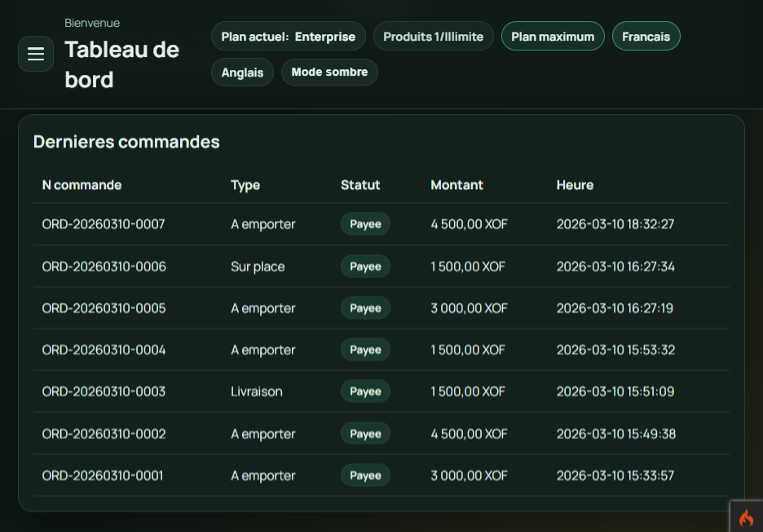This screenshot has width=763, height=532.
Task: Sort by the Heure column header
Action: pyautogui.click(x=575, y=185)
